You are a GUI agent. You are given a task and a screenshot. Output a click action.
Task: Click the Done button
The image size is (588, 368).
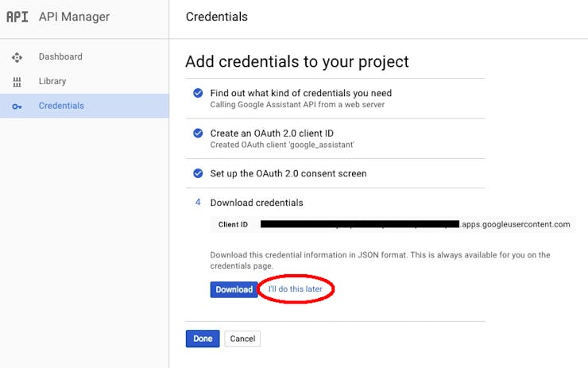(x=203, y=339)
